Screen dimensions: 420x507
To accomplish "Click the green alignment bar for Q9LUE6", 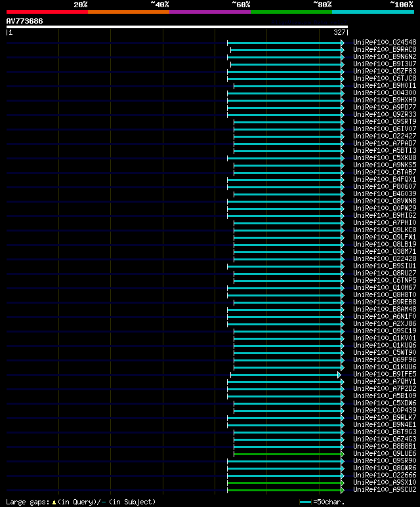I will [289, 454].
